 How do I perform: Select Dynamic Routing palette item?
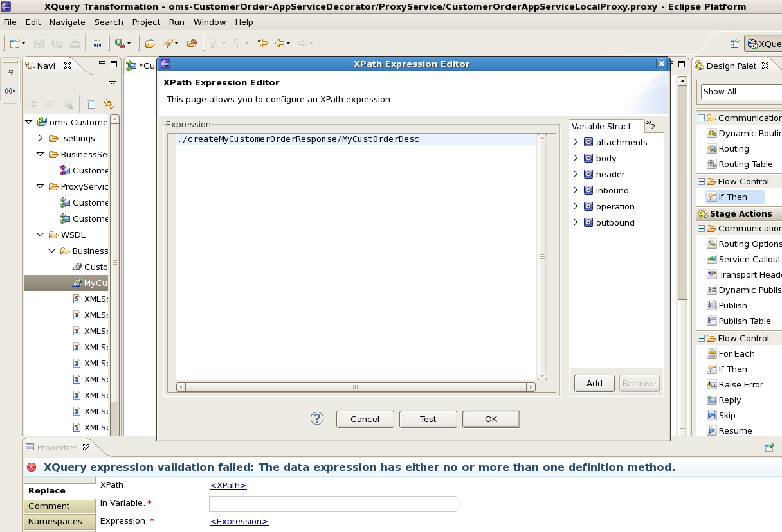pos(745,133)
